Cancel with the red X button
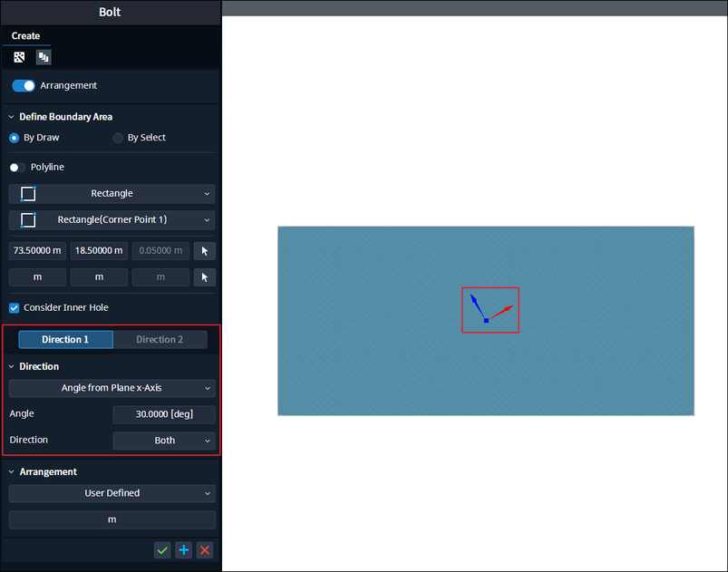The height and width of the screenshot is (572, 728). click(x=205, y=550)
